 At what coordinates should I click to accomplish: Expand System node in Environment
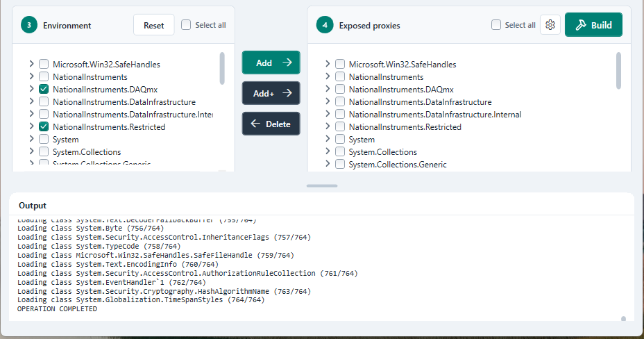coord(32,139)
